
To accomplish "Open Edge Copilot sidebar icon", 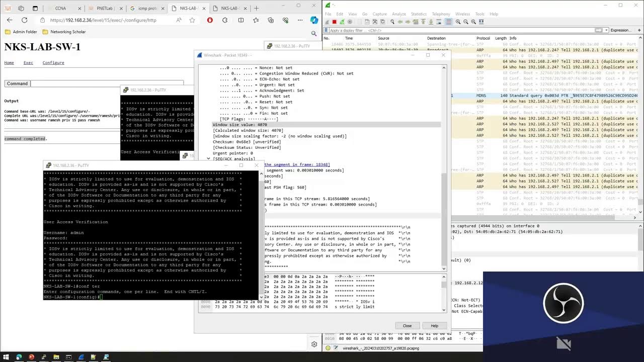I will pyautogui.click(x=314, y=20).
